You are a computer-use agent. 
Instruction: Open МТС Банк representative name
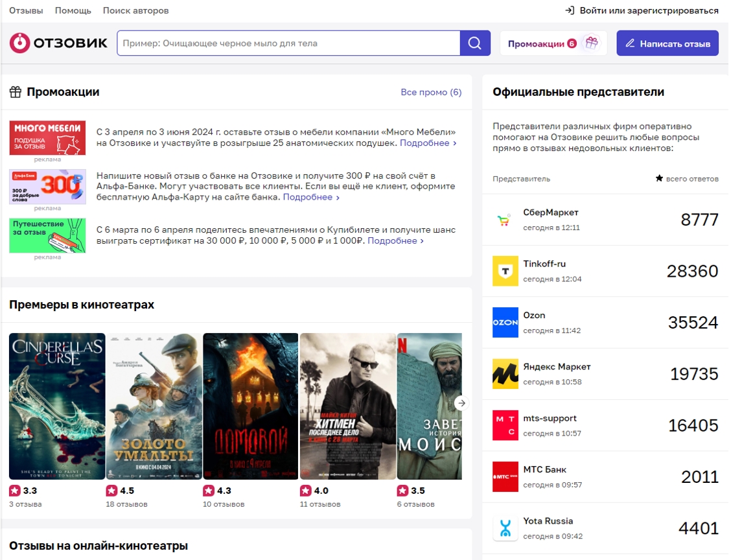click(544, 469)
